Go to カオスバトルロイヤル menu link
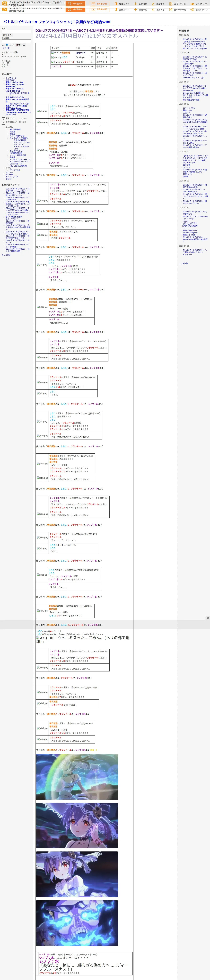This screenshot has width=210, height=980. tap(15, 97)
